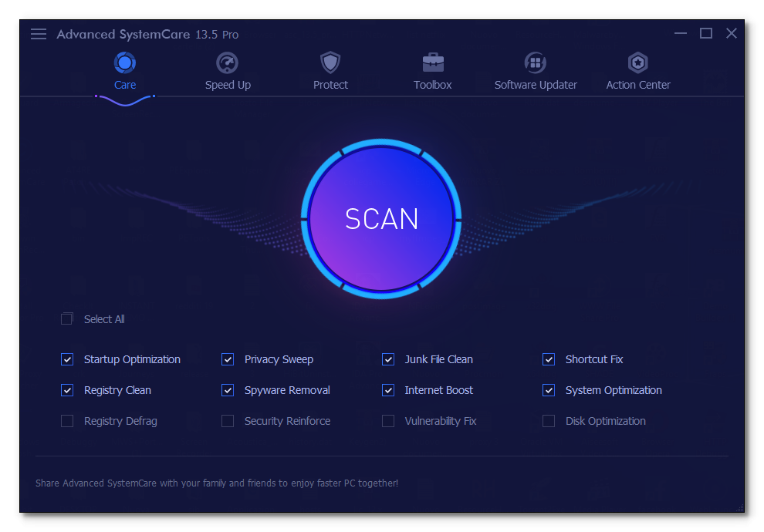Viewport: 764px width, 532px height.
Task: Go to Action Center tab label
Action: coord(637,85)
